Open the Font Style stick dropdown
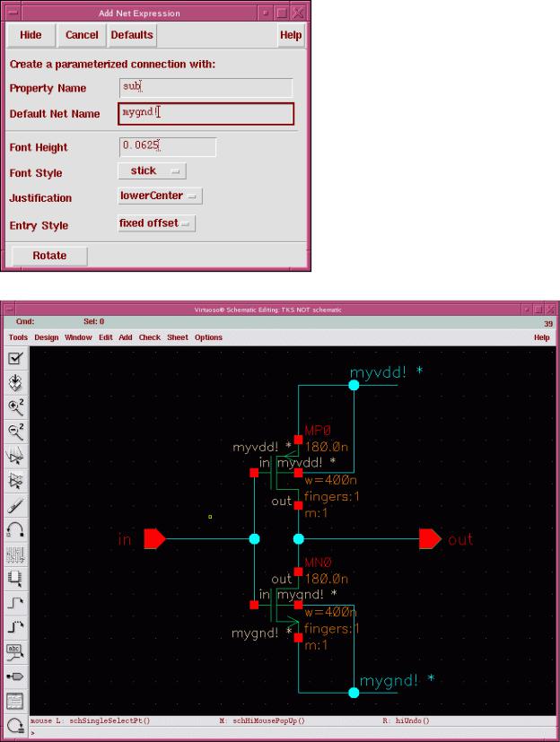The image size is (560, 742). (x=152, y=171)
